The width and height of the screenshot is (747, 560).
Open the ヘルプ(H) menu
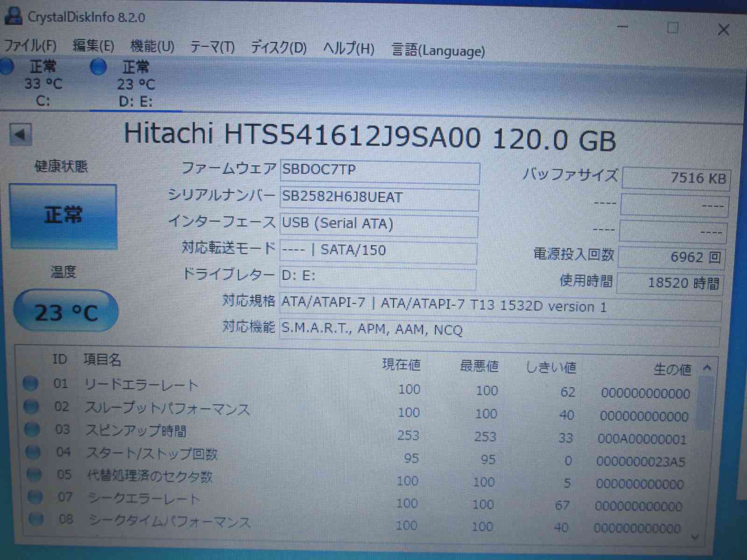point(349,49)
